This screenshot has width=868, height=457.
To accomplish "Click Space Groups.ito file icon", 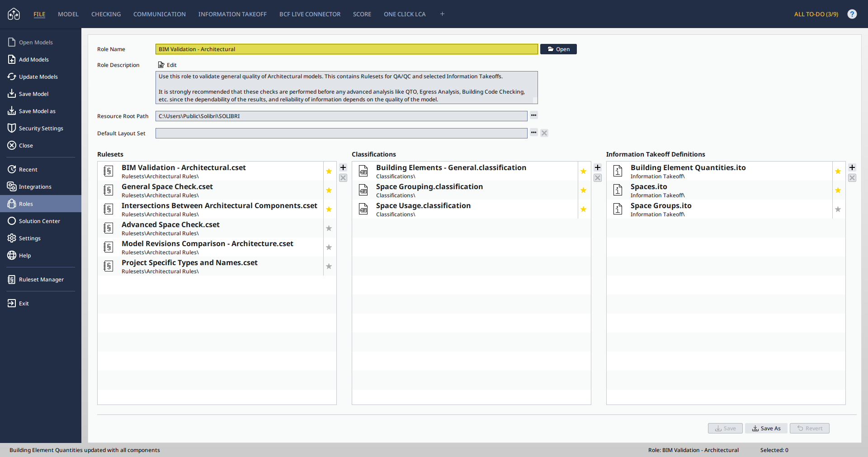I will [618, 209].
